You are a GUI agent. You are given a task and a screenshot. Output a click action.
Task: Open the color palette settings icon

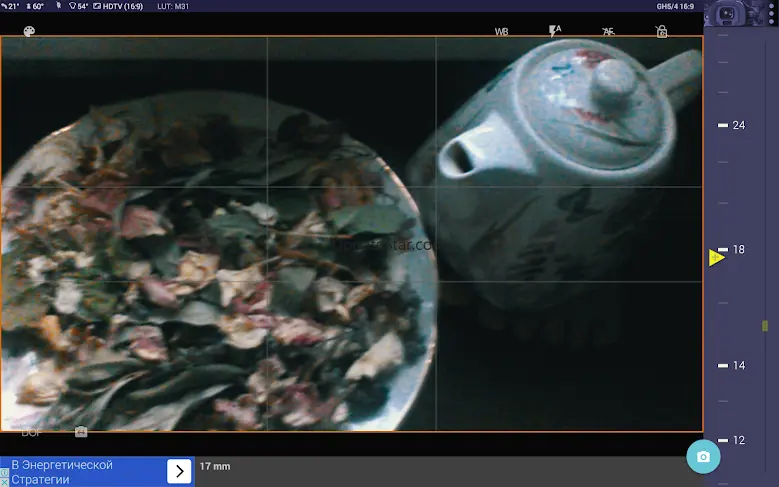point(29,31)
